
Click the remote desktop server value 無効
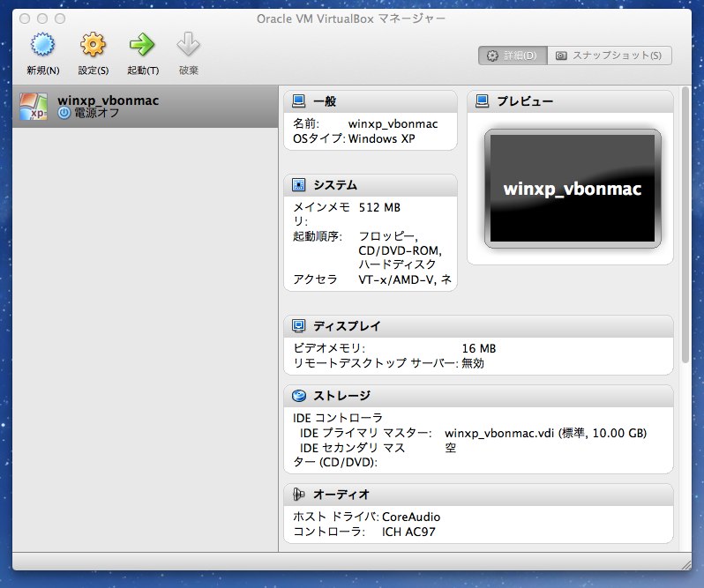click(x=473, y=363)
